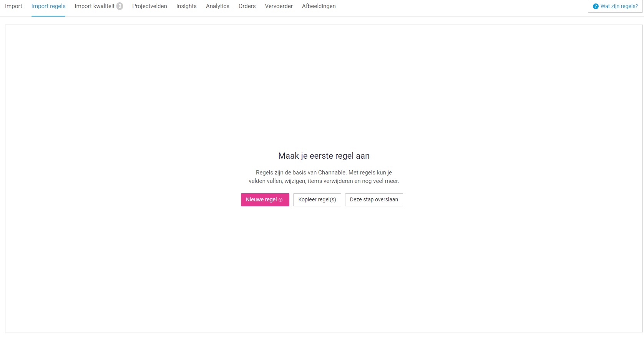Screen dimensions: 644x337
Task: Open the Import tab
Action: [x=13, y=6]
